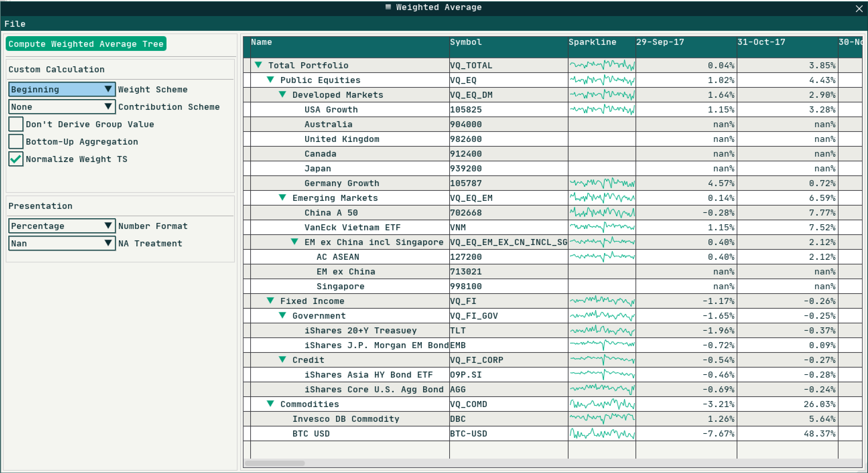Click the 31-Oct-17 column header

click(787, 47)
